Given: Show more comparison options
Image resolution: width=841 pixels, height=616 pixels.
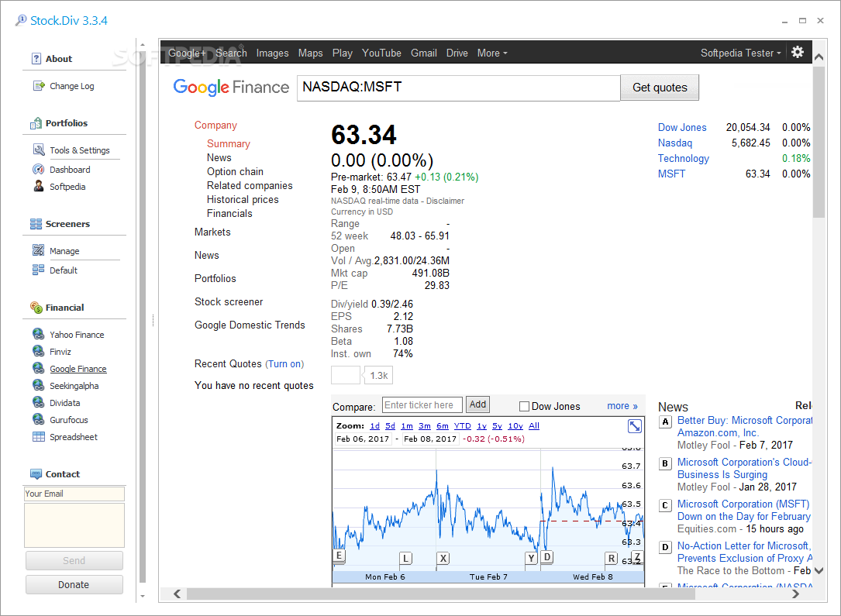Looking at the screenshot, I should coord(622,406).
